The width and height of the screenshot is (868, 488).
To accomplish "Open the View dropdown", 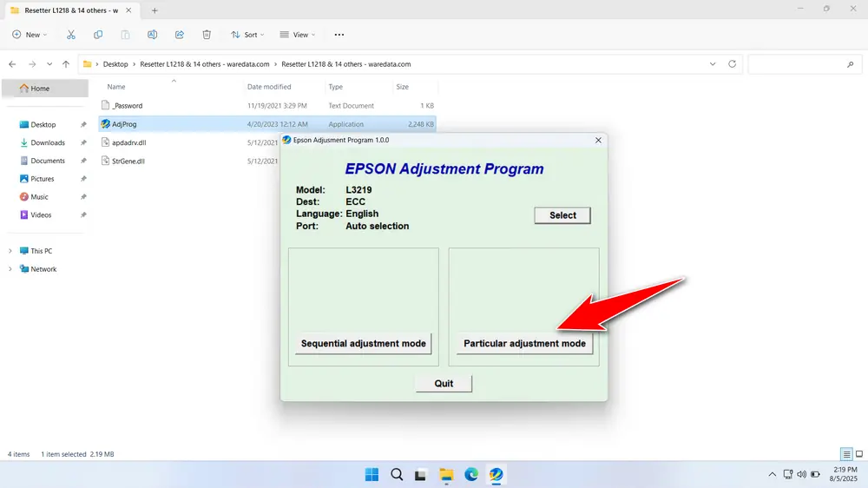I will [297, 35].
